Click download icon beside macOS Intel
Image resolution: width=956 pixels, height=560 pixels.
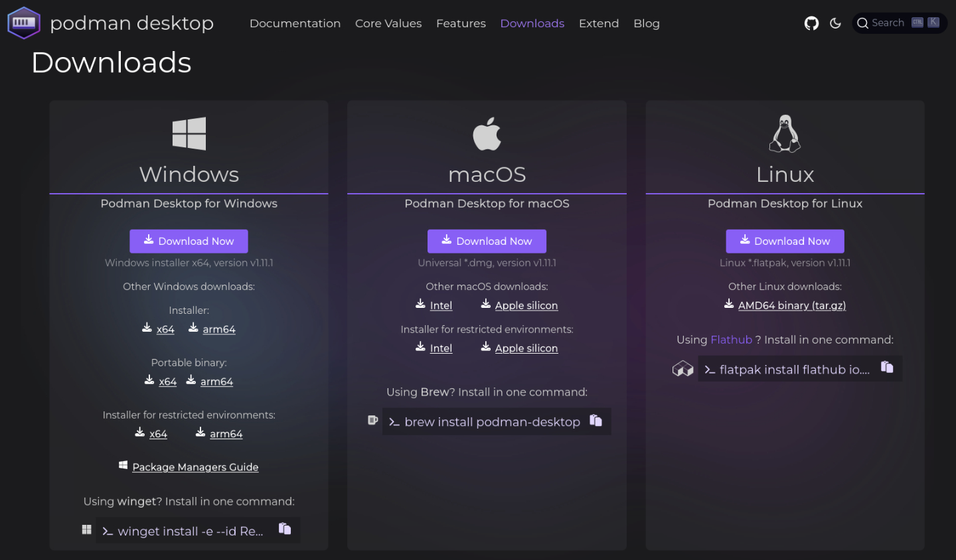pyautogui.click(x=420, y=303)
